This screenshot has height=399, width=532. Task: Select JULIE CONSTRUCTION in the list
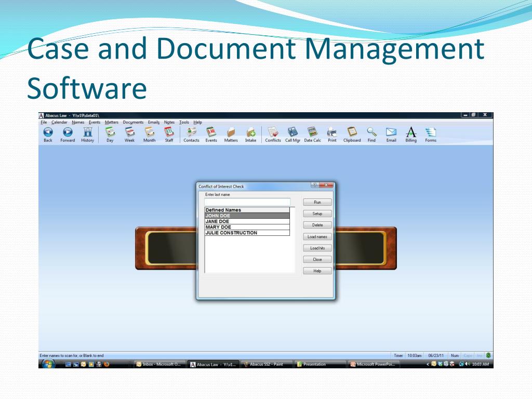[x=247, y=233]
